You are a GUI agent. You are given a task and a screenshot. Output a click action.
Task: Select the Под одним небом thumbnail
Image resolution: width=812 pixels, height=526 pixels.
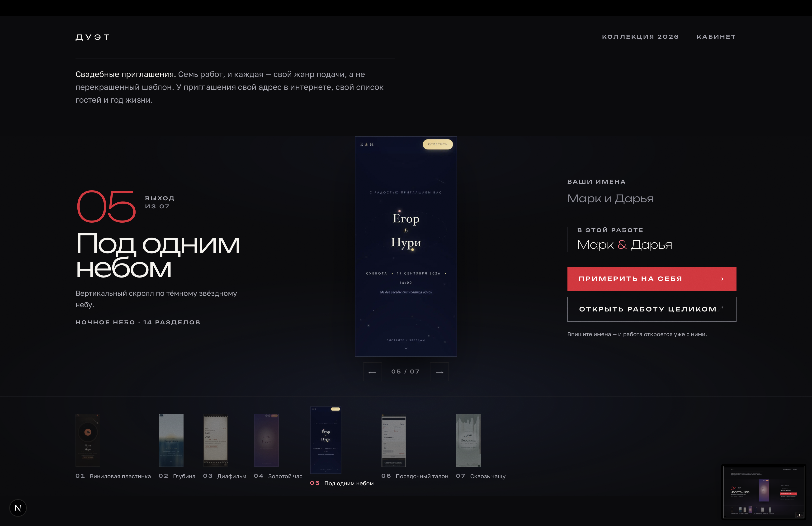[326, 440]
